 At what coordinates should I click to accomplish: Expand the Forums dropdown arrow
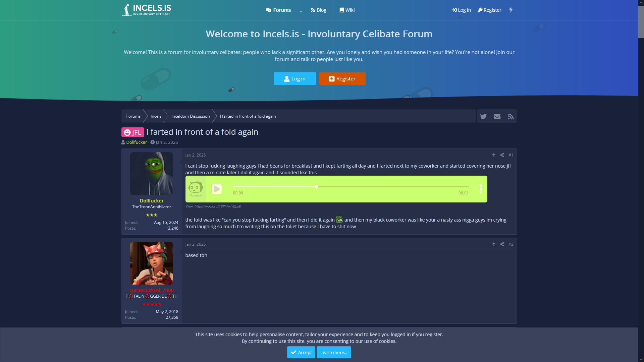coord(301,11)
